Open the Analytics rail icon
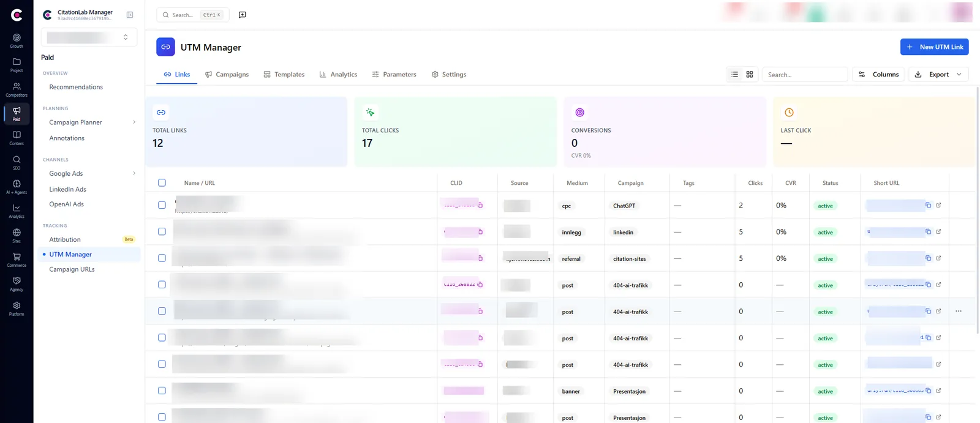Viewport: 980px width, 423px height. (x=17, y=211)
